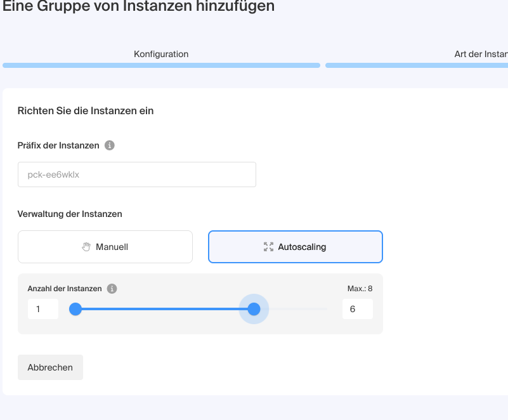This screenshot has width=508, height=420.
Task: Enable the Autoscaling management mode
Action: click(295, 246)
